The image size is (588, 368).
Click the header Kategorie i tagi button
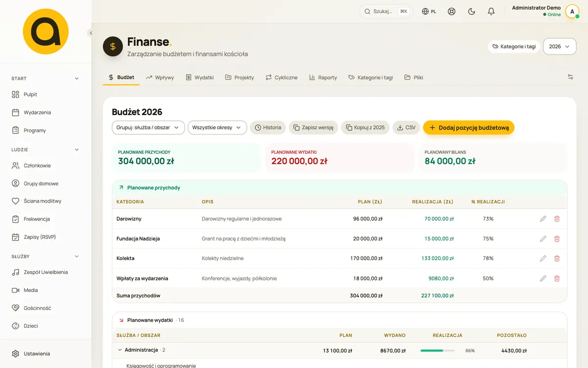pos(514,47)
